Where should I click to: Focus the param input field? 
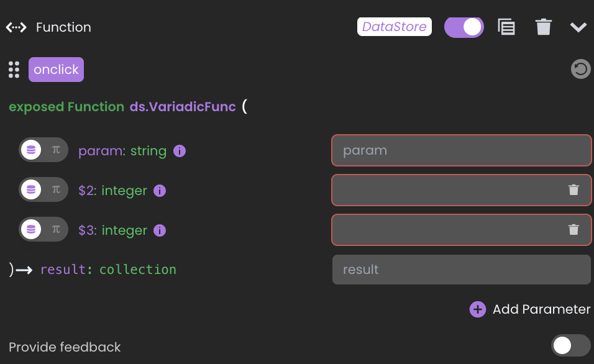coord(462,150)
